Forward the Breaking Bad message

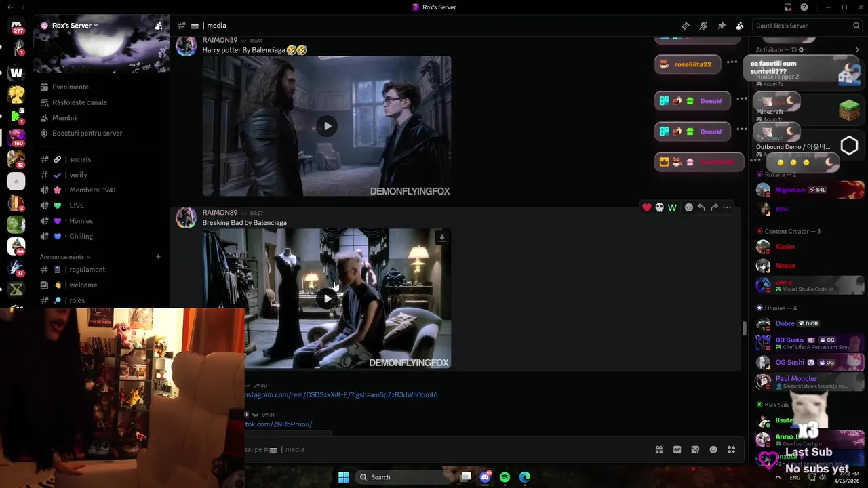(714, 207)
